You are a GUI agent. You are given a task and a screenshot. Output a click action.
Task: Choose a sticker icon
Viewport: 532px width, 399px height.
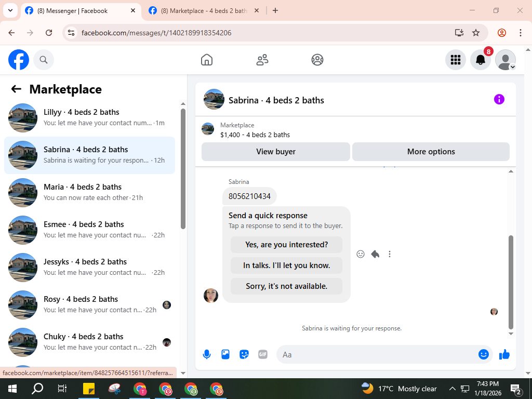[x=244, y=354]
